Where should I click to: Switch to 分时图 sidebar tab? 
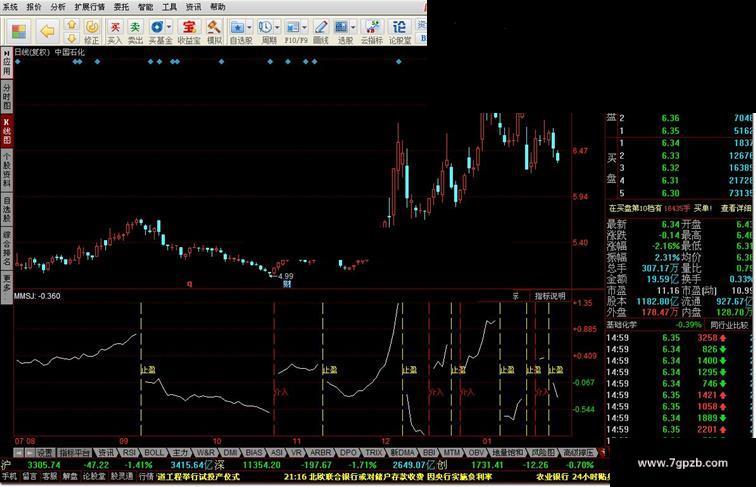tap(7, 96)
